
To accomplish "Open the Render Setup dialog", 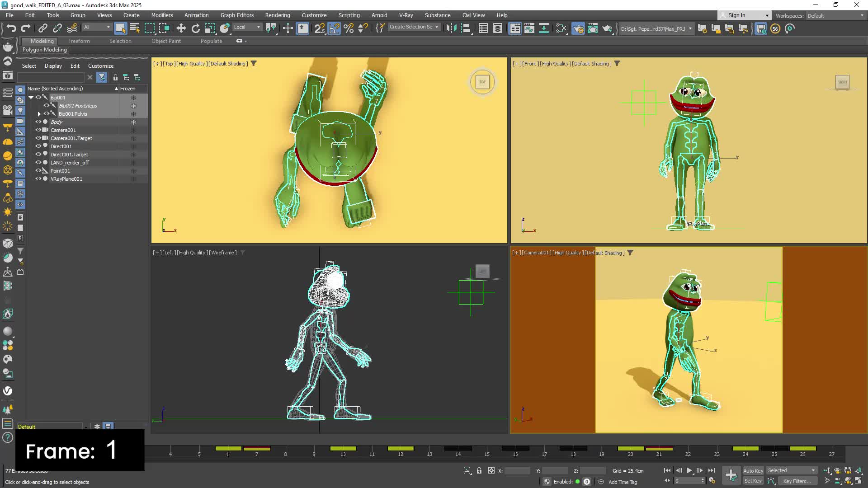I will click(x=578, y=28).
